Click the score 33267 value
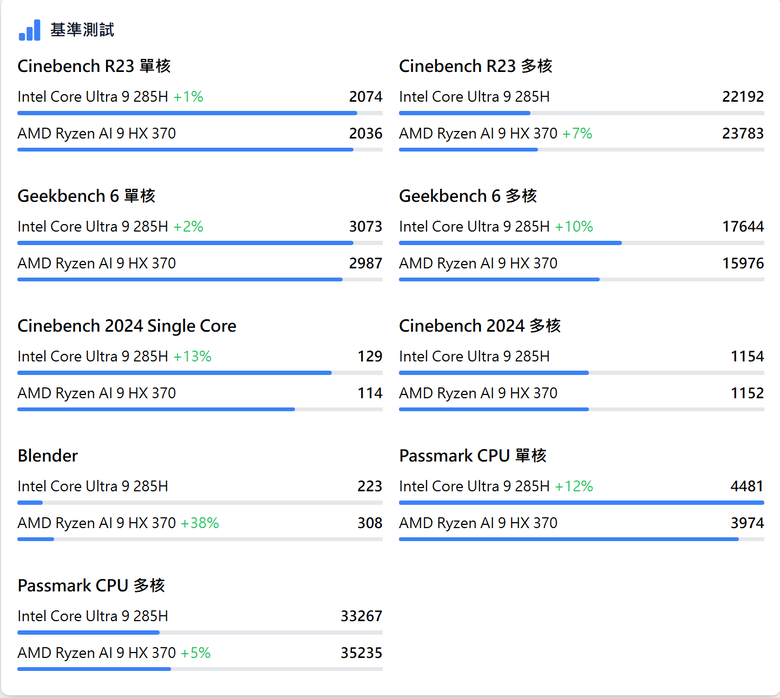The height and width of the screenshot is (698, 780). point(361,616)
